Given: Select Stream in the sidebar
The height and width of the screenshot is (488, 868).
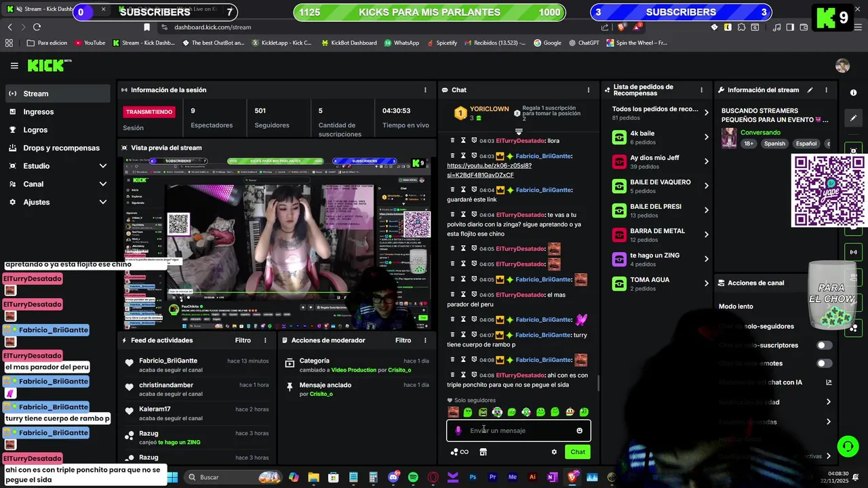Looking at the screenshot, I should click(x=58, y=94).
